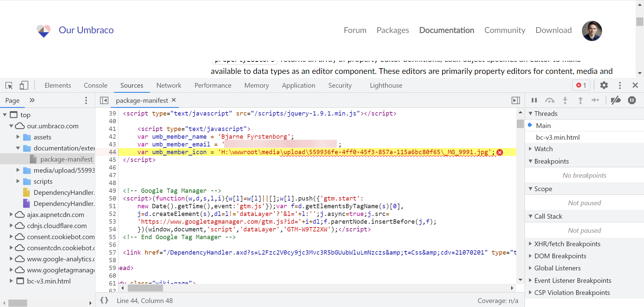
Task: Click the step into next function call icon
Action: (566, 100)
